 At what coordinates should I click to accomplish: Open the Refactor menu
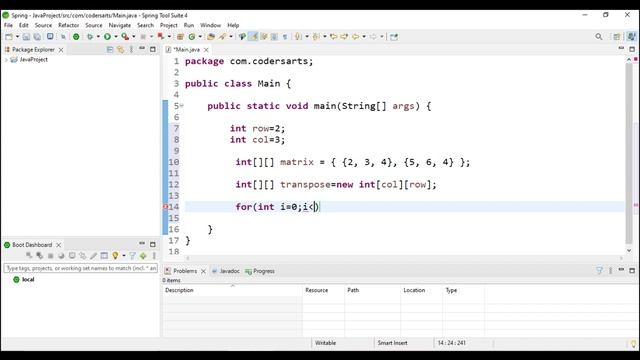point(68,25)
